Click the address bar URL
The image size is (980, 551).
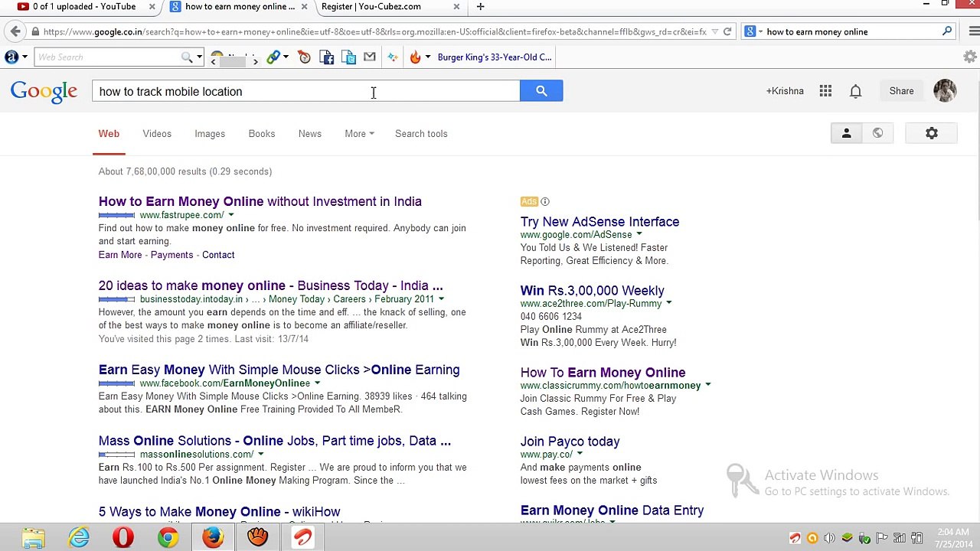coord(375,32)
